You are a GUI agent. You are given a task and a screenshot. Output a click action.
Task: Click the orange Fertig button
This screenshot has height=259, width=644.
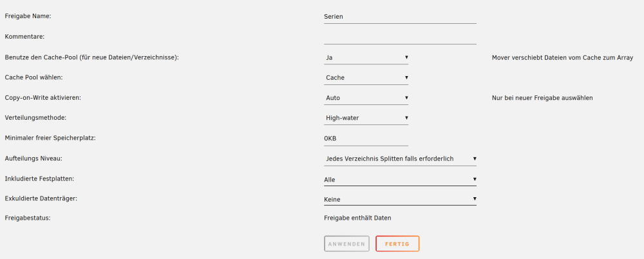coord(397,244)
